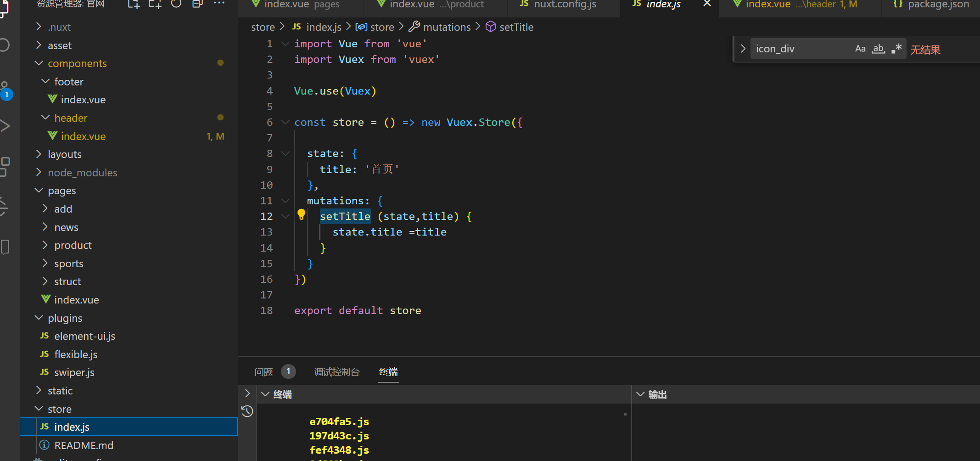
Task: Open the package.json editor tab
Action: click(x=931, y=5)
